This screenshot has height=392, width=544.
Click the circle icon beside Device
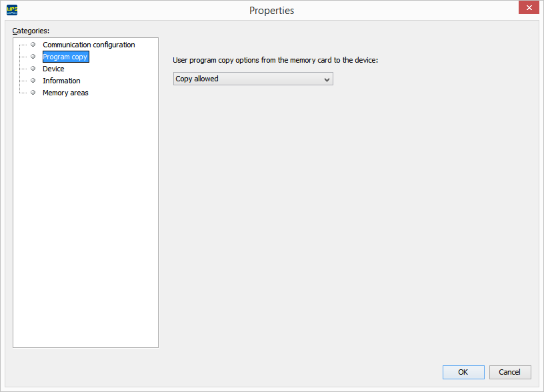(33, 68)
